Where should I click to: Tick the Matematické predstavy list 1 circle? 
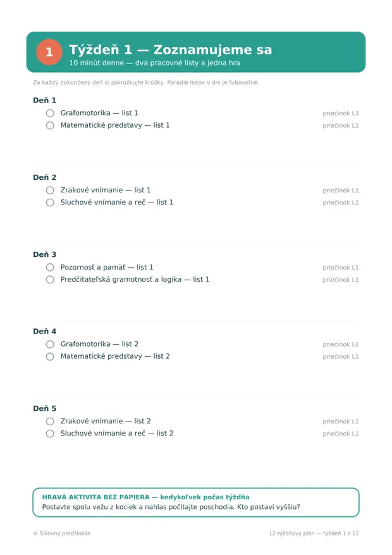click(x=50, y=125)
